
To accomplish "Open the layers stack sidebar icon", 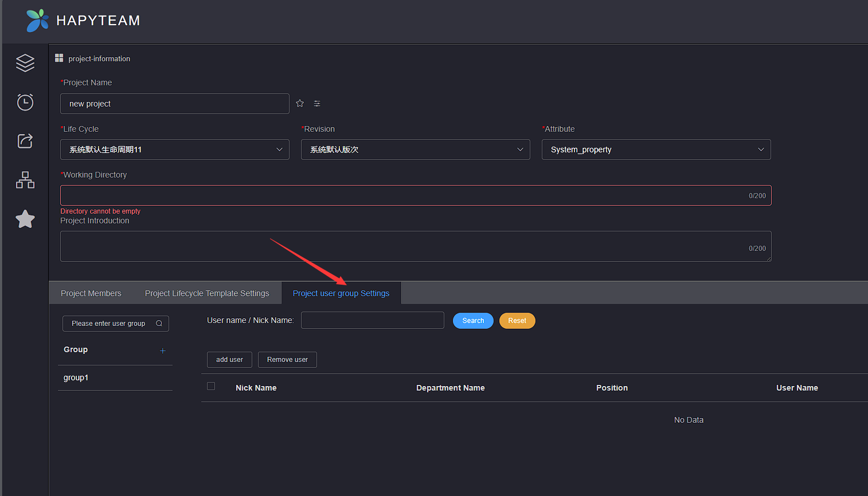I will click(25, 63).
